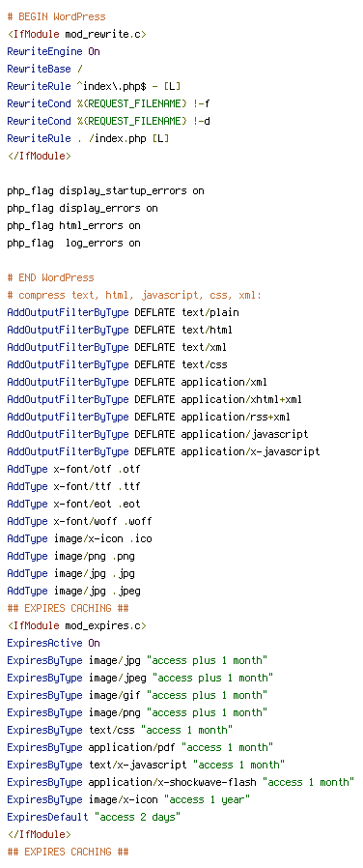Click the opening IfModule mod_rewrite.c tag
This screenshot has height=868, width=363.
click(77, 34)
